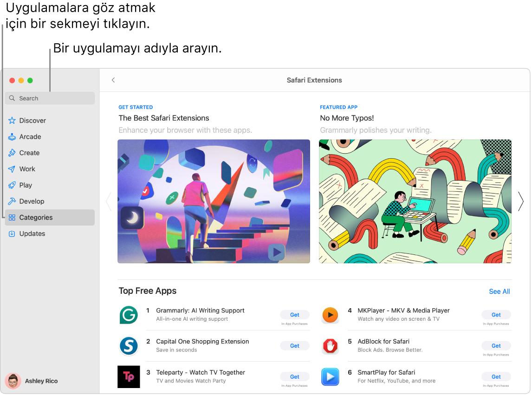This screenshot has height=395, width=532.
Task: Open the MKPlayer app icon
Action: point(330,315)
